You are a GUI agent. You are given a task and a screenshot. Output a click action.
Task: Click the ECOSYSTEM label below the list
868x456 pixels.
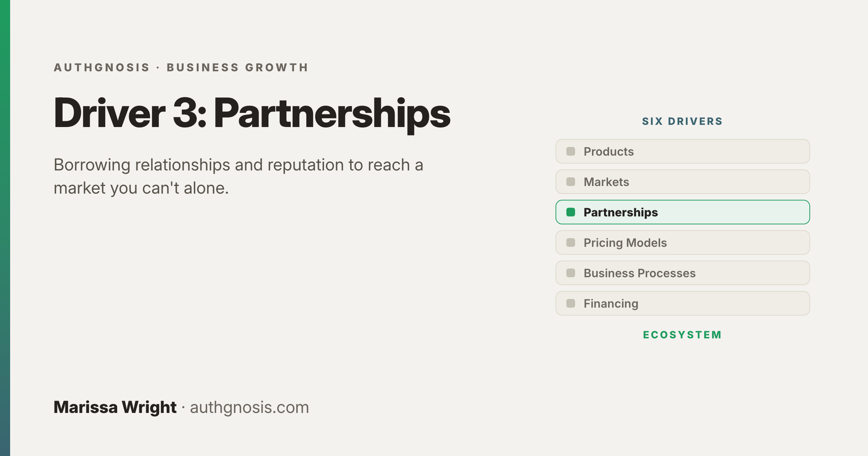point(682,335)
